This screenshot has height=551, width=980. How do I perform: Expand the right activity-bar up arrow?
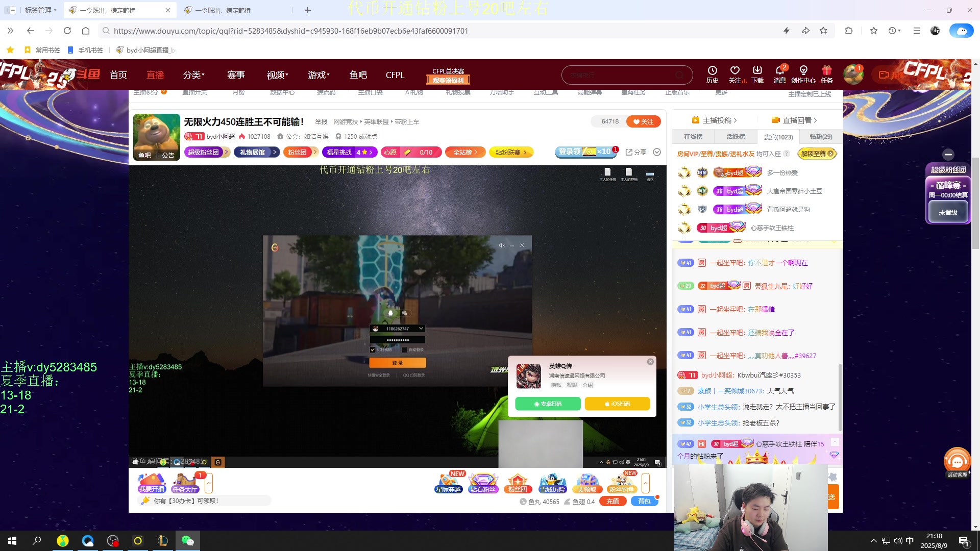click(x=646, y=483)
